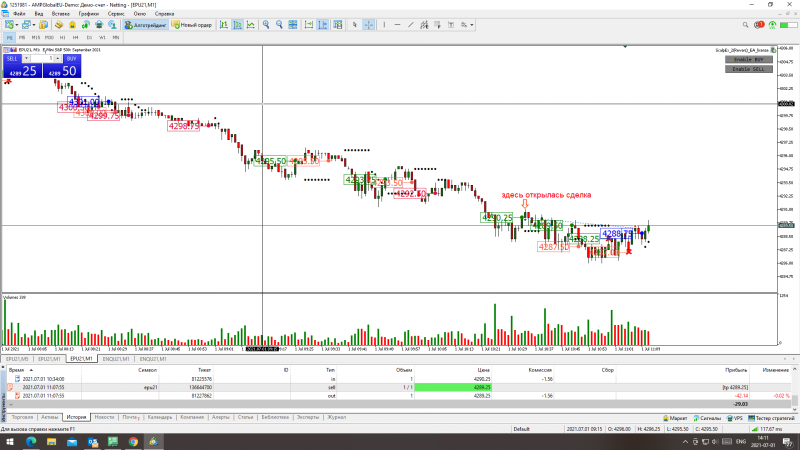Select the cursor arrow tool

pos(355,24)
